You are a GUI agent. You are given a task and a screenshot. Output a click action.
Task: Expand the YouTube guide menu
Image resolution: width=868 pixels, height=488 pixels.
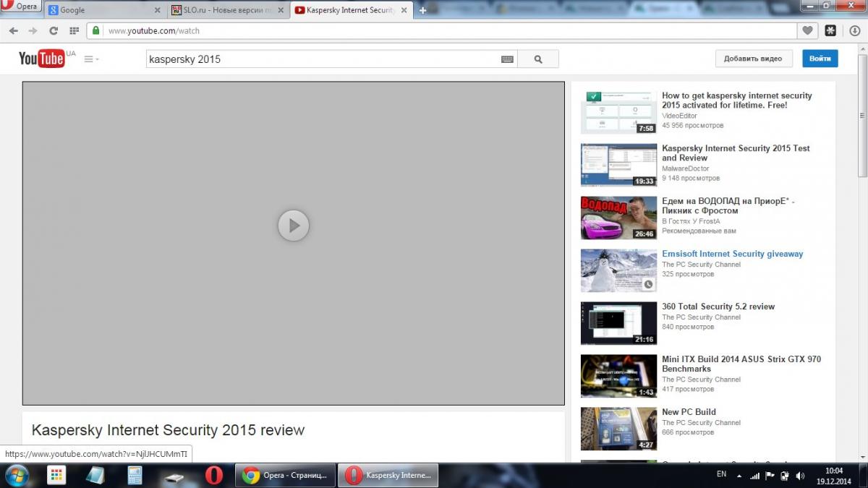click(x=91, y=59)
